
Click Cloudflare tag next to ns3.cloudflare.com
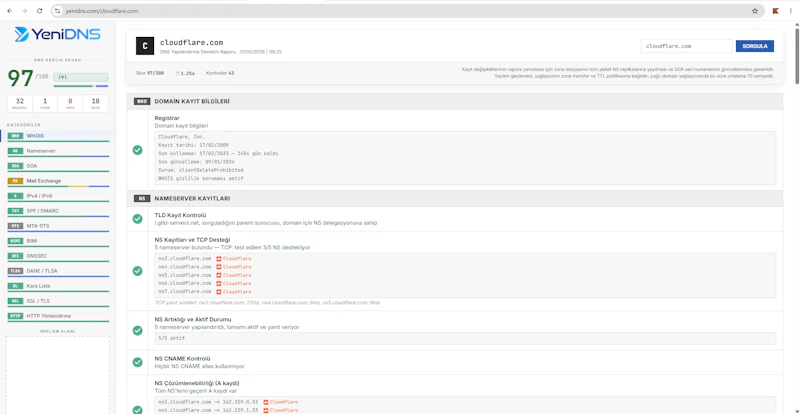tap(234, 258)
